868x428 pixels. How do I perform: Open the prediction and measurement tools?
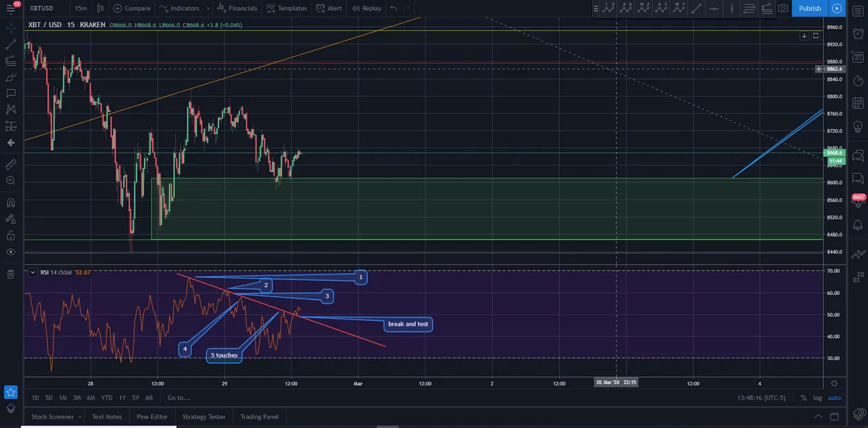pos(11,125)
